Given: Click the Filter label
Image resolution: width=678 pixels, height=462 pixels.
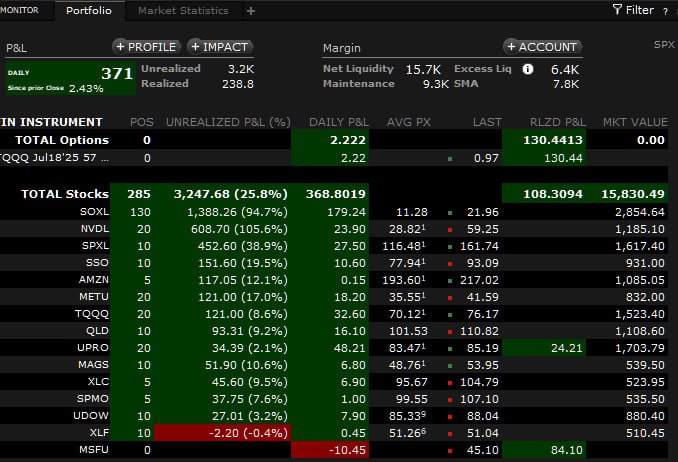Looking at the screenshot, I should click(x=640, y=10).
